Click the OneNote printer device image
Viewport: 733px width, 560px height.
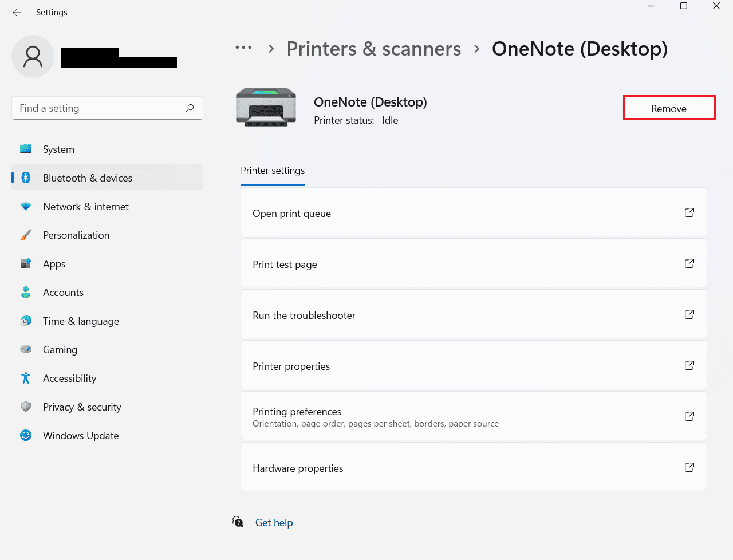point(266,107)
